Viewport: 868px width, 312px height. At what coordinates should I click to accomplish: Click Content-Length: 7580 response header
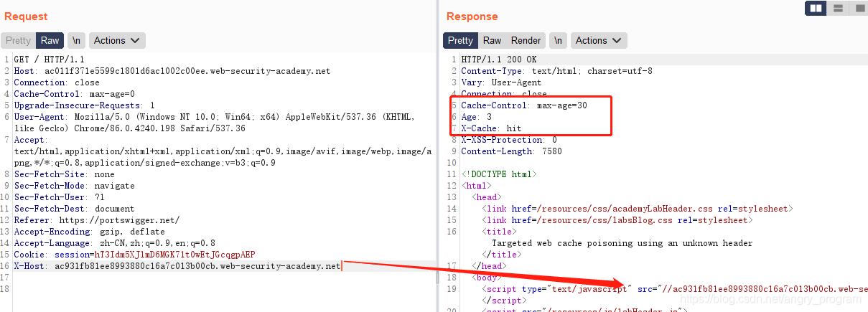click(511, 151)
